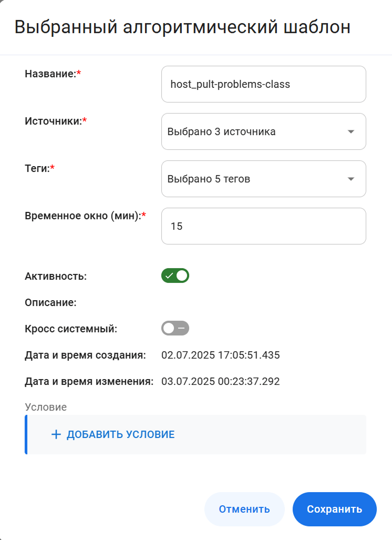This screenshot has width=392, height=540.
Task: Click into the Временное окно input
Action: tap(263, 226)
